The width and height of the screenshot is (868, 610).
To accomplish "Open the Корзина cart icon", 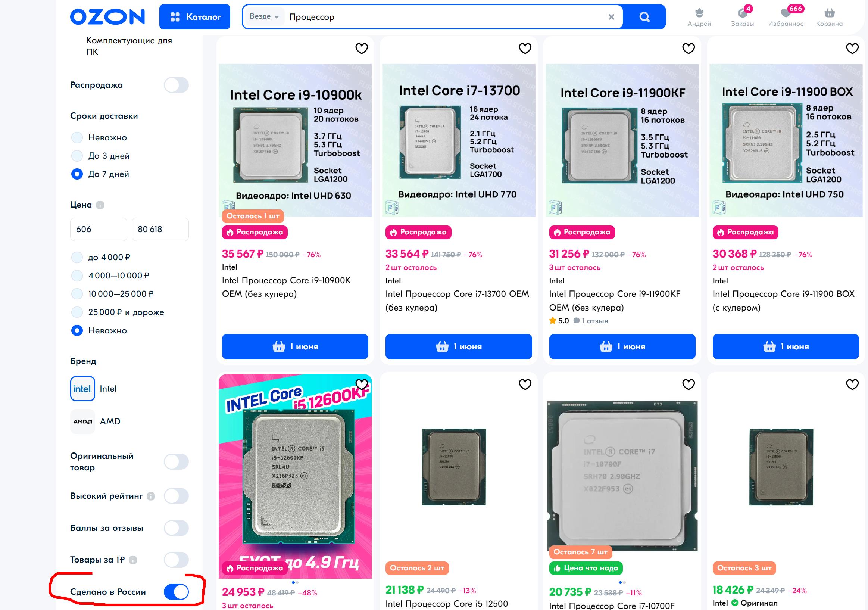I will point(830,18).
